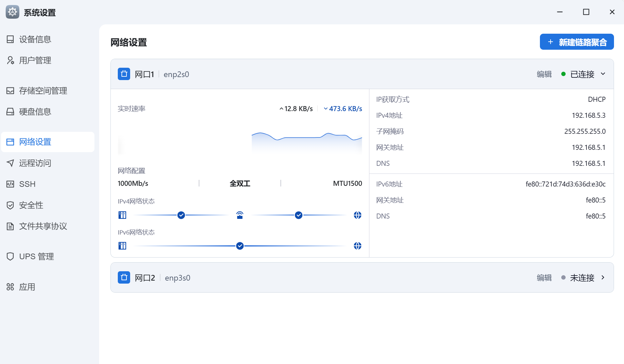The image size is (624, 364).
Task: Click the remote access paper-plane icon
Action: (x=10, y=163)
